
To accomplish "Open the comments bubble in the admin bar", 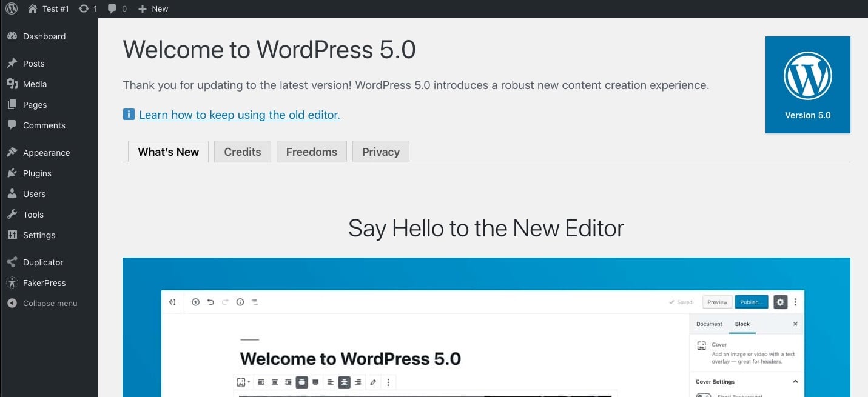I will (112, 8).
